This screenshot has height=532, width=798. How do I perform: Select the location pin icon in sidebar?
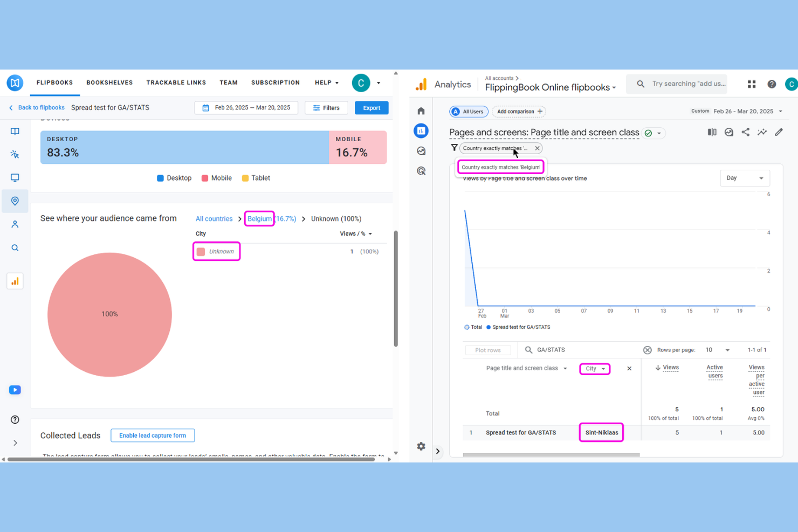15,201
